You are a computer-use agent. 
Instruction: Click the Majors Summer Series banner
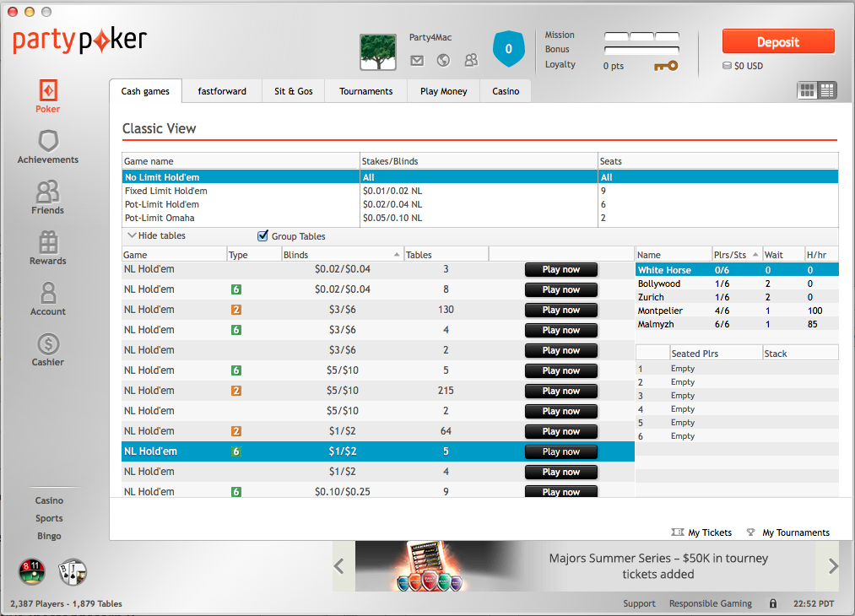point(585,566)
